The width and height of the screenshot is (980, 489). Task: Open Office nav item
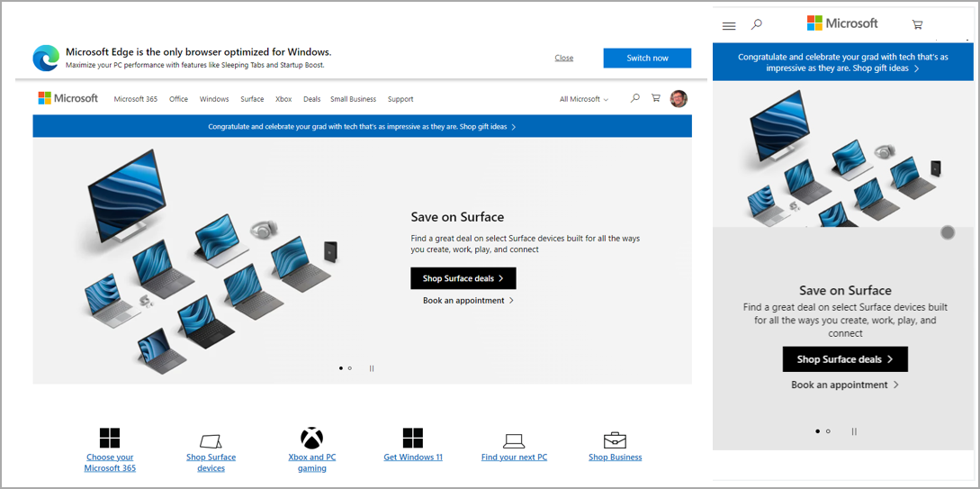pyautogui.click(x=179, y=99)
